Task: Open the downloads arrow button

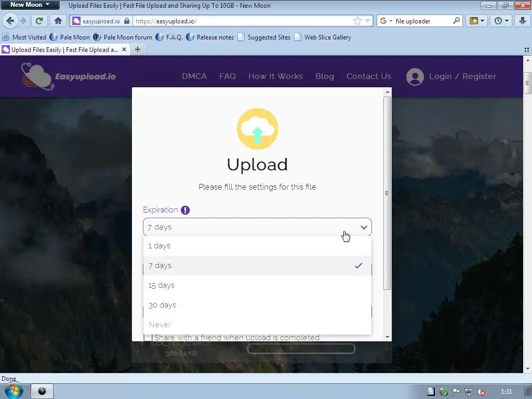Action: pyautogui.click(x=522, y=21)
